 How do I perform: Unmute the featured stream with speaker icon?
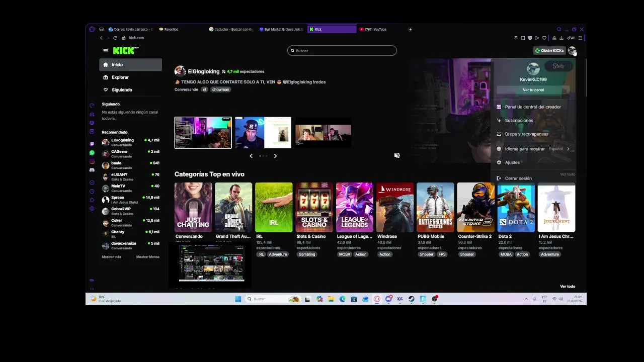pos(397,155)
